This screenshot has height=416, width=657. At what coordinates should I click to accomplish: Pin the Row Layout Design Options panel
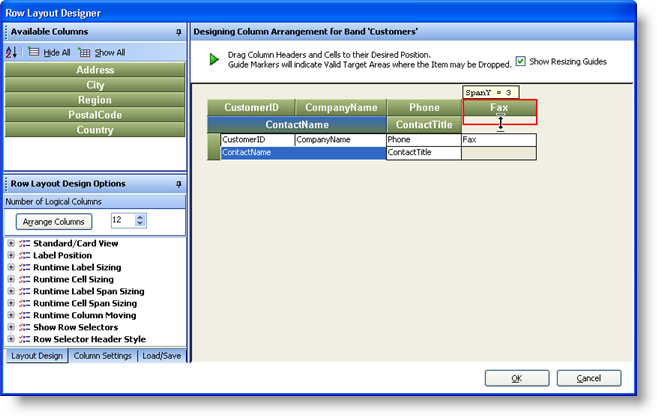(179, 184)
